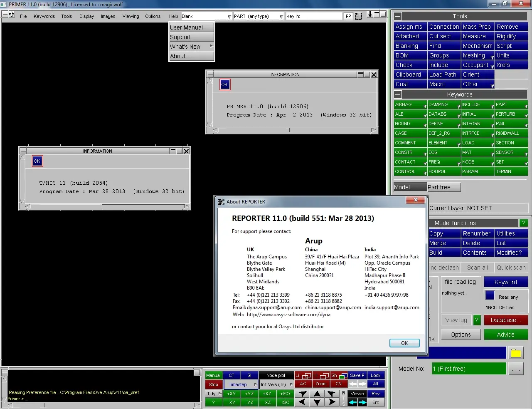
Task: Click the plus/cross icon at top-left menu bar
Action: point(12,15)
